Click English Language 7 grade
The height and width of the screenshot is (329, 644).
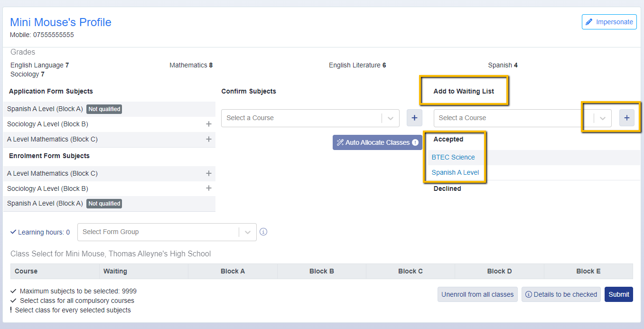click(40, 65)
